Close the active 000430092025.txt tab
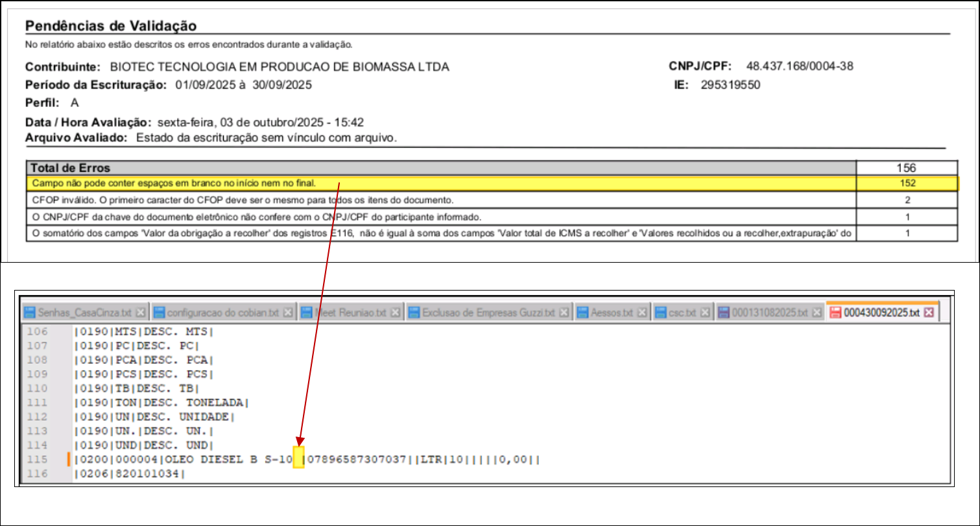Image resolution: width=980 pixels, height=526 pixels. (x=928, y=313)
